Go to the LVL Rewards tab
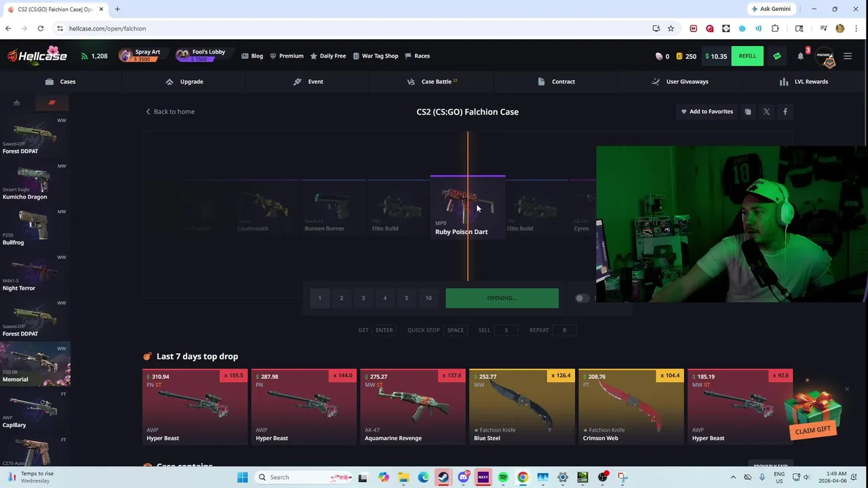 click(804, 81)
